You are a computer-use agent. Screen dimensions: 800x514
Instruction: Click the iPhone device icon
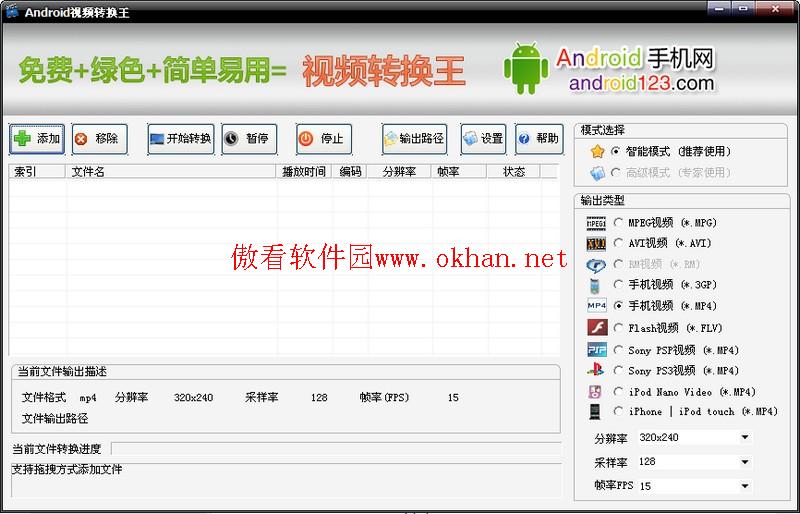coord(595,411)
